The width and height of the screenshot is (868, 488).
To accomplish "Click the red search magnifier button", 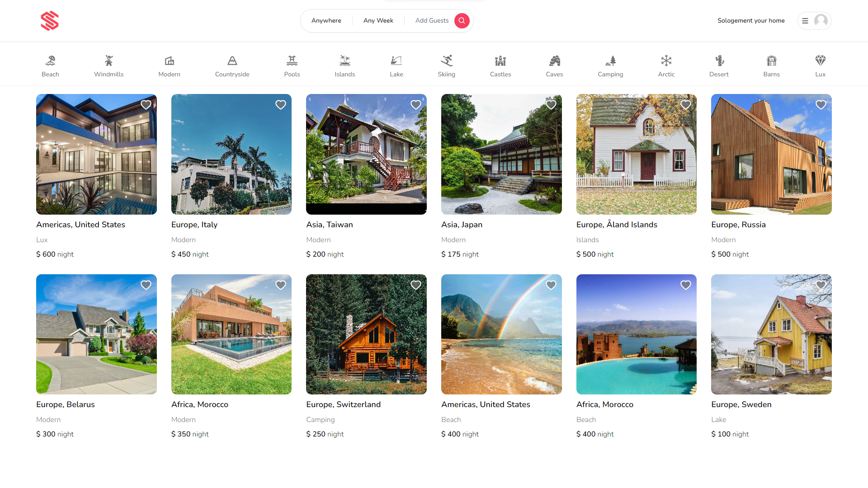I will coord(462,21).
